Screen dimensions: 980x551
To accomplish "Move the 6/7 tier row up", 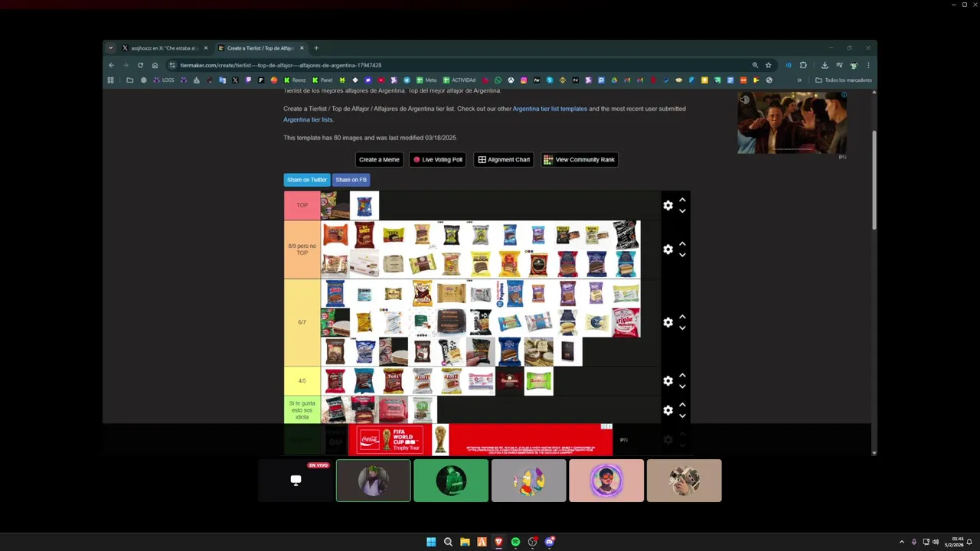I will click(x=682, y=317).
